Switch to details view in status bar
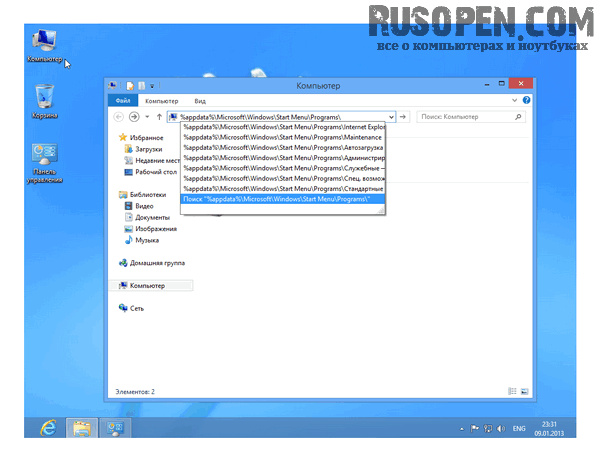 pos(513,391)
